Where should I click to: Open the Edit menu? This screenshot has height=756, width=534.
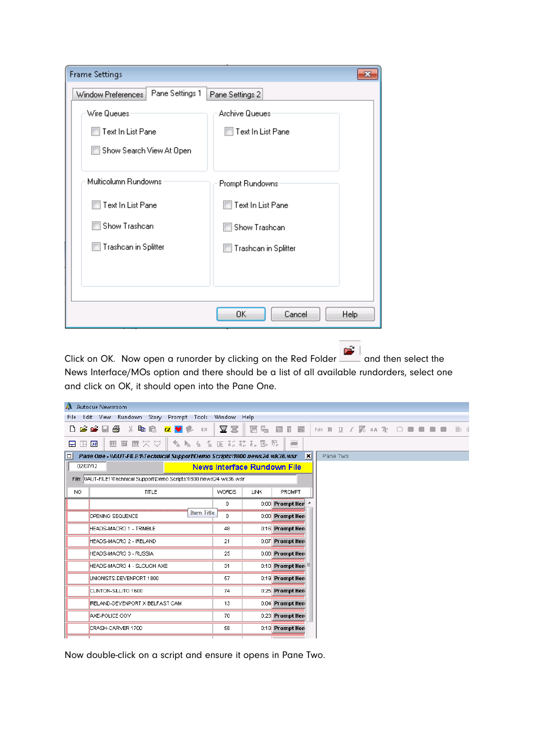(88, 417)
